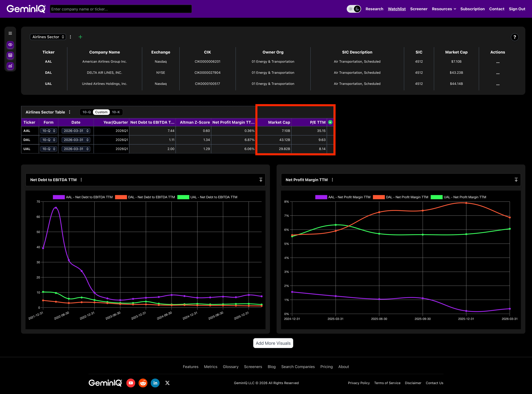
Task: Add a new watchlist with green plus
Action: coord(80,37)
